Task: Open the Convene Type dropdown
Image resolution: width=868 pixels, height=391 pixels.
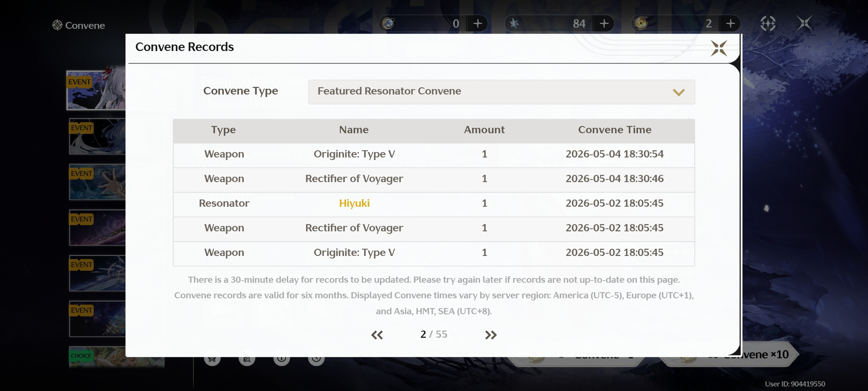Action: click(501, 92)
